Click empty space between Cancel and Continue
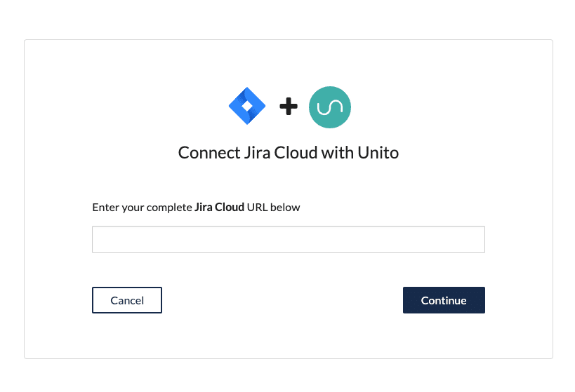Viewport: 575px width, 392px height. click(282, 300)
